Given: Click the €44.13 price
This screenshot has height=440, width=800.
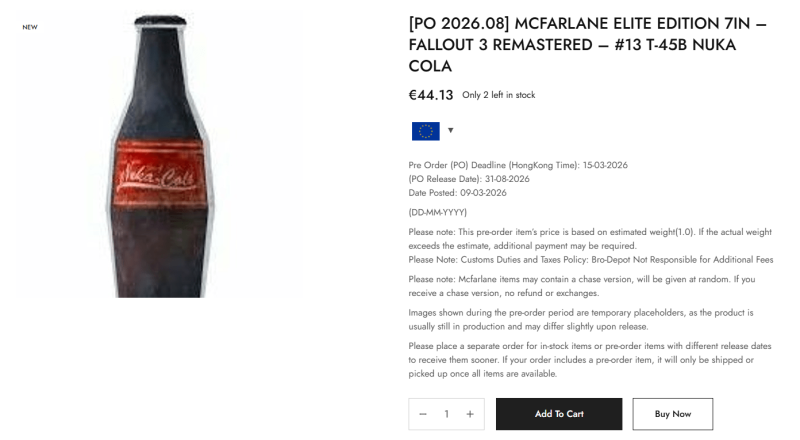Looking at the screenshot, I should click(x=431, y=95).
